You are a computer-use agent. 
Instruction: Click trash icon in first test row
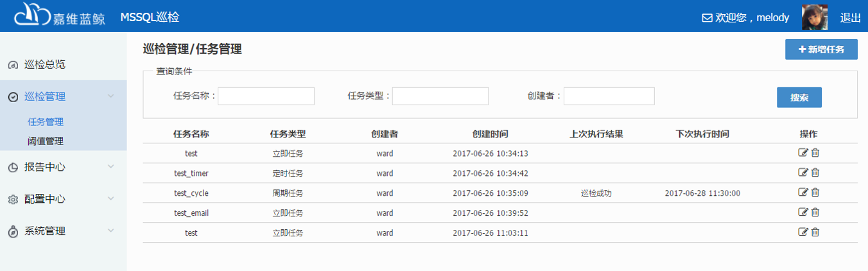click(x=815, y=153)
